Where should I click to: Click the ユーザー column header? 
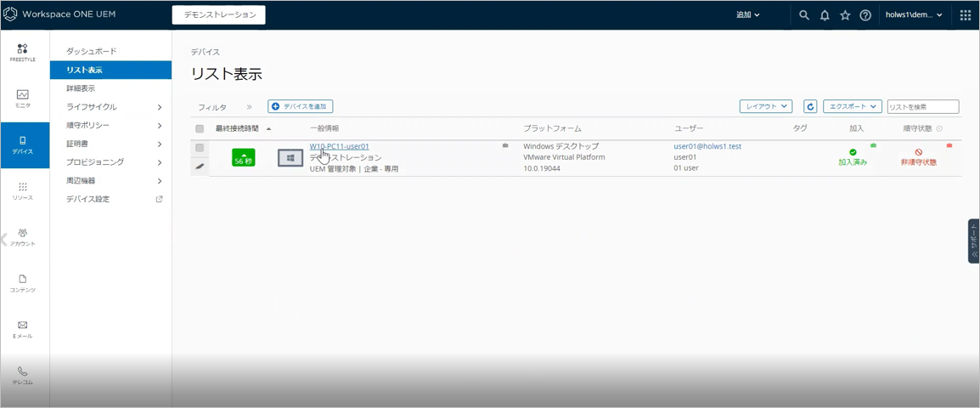click(689, 128)
